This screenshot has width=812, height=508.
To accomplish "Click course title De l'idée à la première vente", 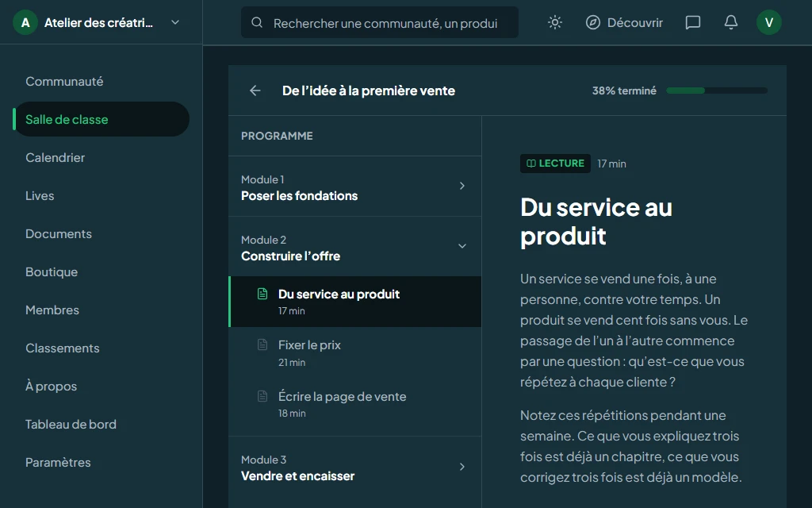I will pyautogui.click(x=369, y=90).
